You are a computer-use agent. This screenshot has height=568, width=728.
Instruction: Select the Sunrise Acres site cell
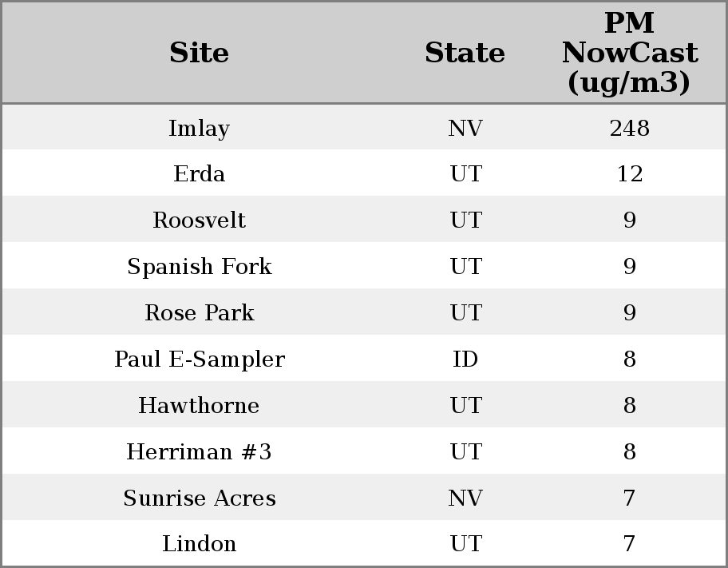(199, 498)
